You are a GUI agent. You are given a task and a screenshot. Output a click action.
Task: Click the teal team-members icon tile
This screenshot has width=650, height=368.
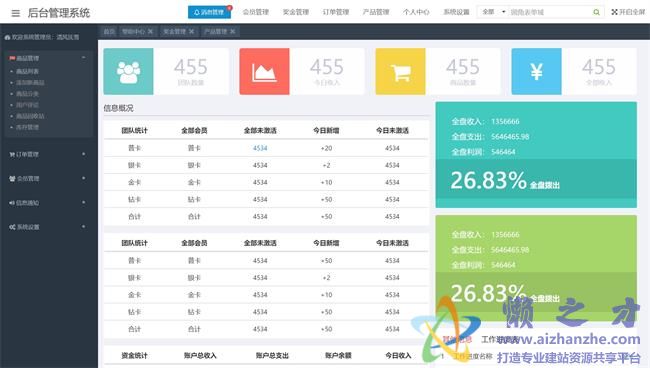click(129, 71)
